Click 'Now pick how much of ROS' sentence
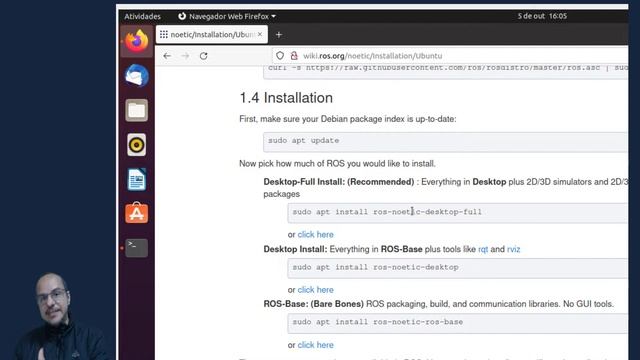The height and width of the screenshot is (360, 640). pyautogui.click(x=337, y=164)
